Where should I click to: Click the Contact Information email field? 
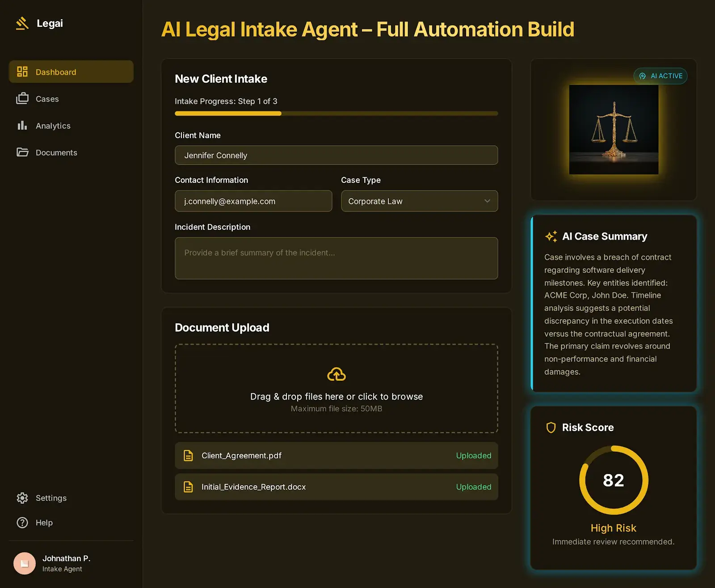click(x=253, y=201)
